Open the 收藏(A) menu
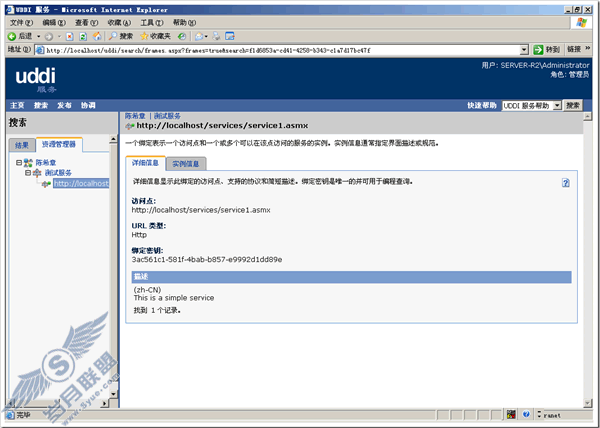Image resolution: width=600 pixels, height=428 pixels. pos(119,23)
